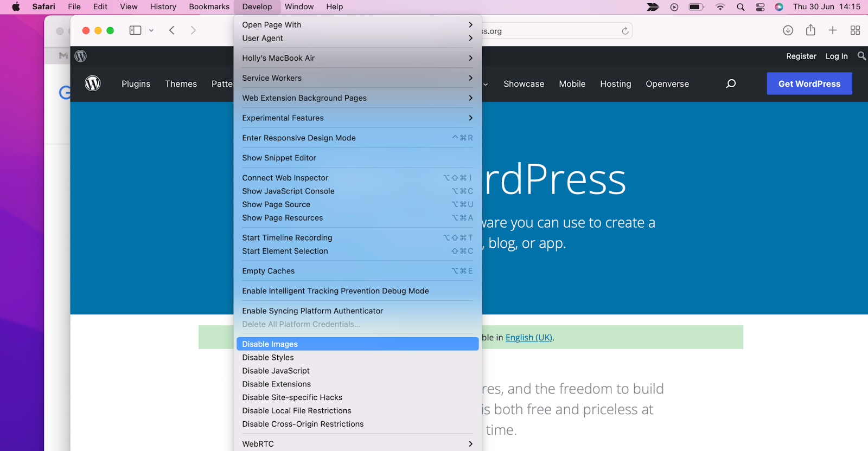Click Get WordPress button
This screenshot has width=868, height=451.
[x=809, y=83]
